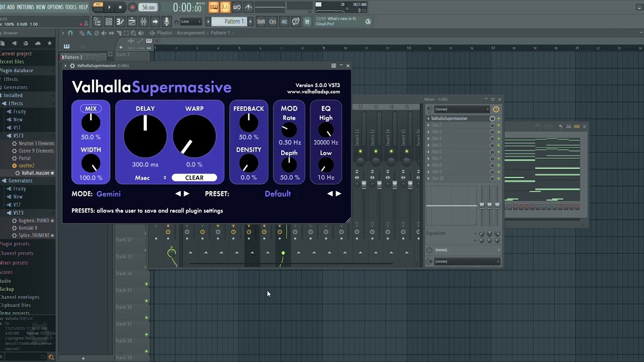Collapse the Generators folder under Installed
Viewport: 644px width, 362px height.
point(20,180)
